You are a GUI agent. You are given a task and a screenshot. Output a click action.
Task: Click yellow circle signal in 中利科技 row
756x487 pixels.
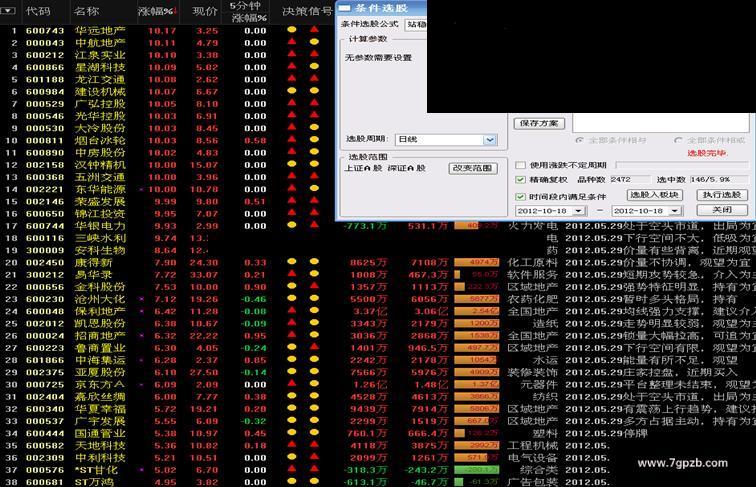pos(292,457)
